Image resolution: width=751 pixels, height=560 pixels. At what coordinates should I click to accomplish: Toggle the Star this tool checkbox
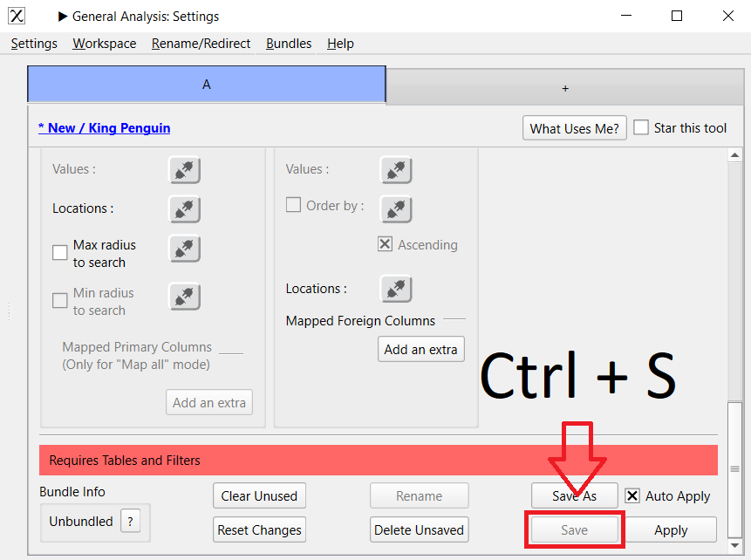(x=641, y=127)
